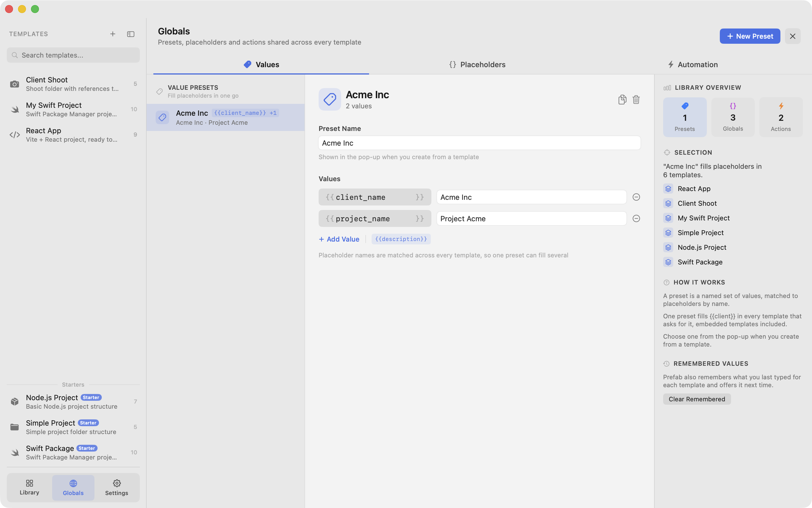Select the Swift Package starter template
Image resolution: width=812 pixels, height=508 pixels.
coord(73,452)
